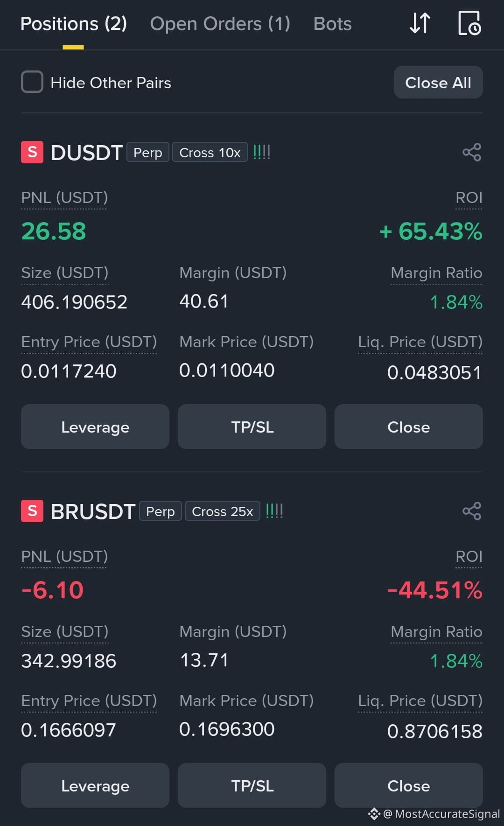Open the DUSDT pair name
This screenshot has height=826, width=504.
click(86, 153)
